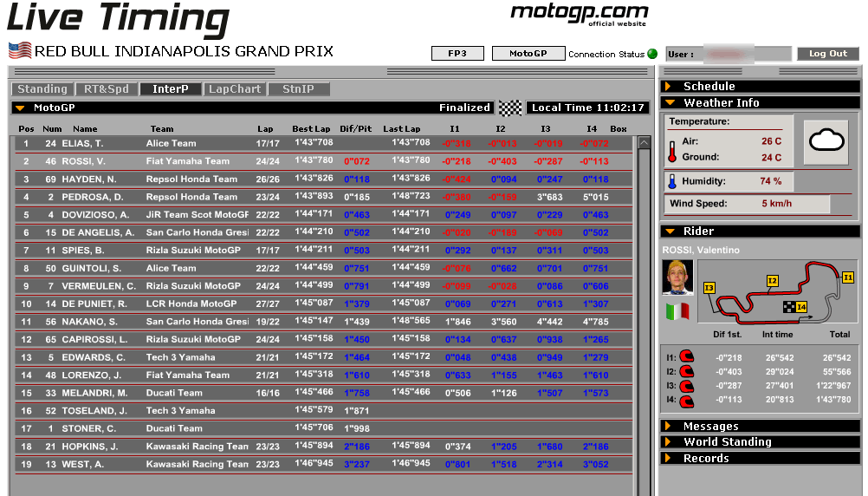Expand the Schedule panel
868x496 pixels.
760,87
